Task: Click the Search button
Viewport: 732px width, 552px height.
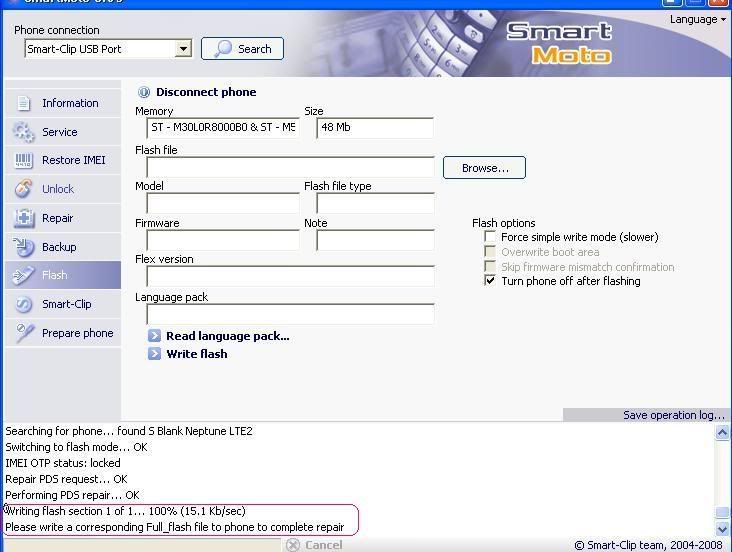Action: pyautogui.click(x=242, y=49)
